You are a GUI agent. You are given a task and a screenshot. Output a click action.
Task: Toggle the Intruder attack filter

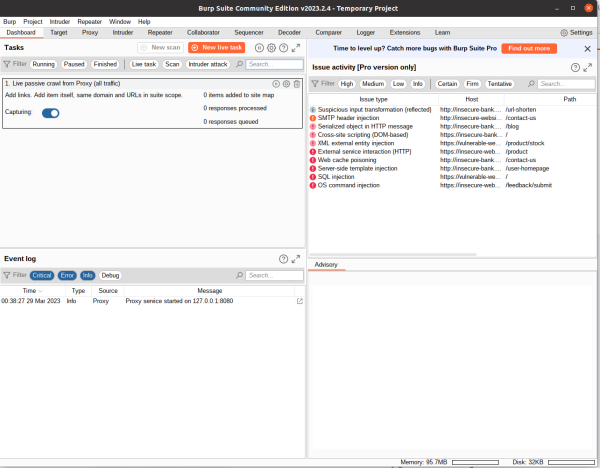[x=208, y=64]
